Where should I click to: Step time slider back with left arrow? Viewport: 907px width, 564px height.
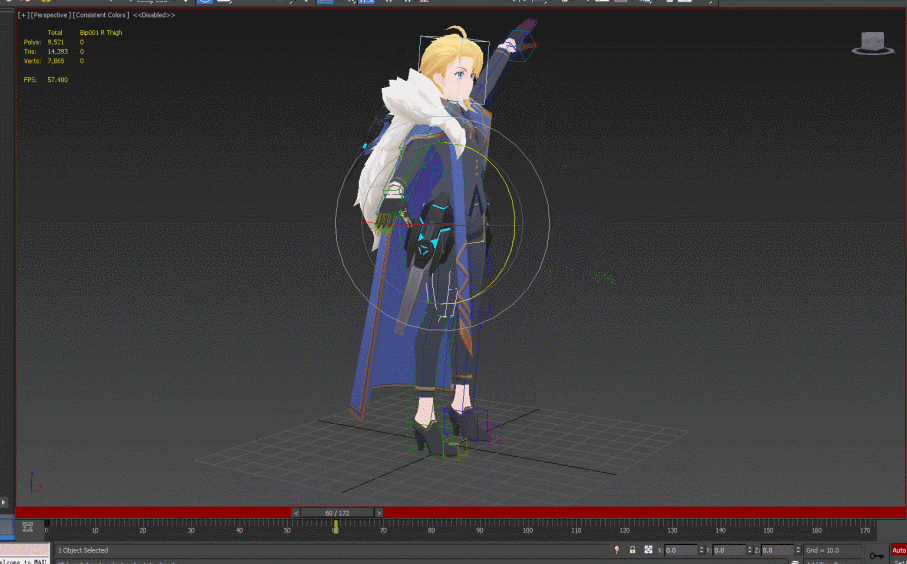[x=296, y=513]
